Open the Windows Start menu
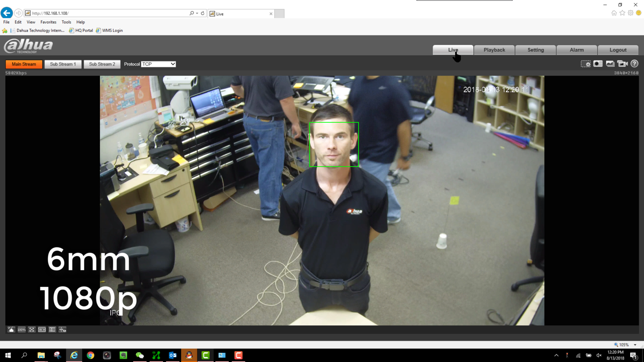644x362 pixels. [x=8, y=355]
